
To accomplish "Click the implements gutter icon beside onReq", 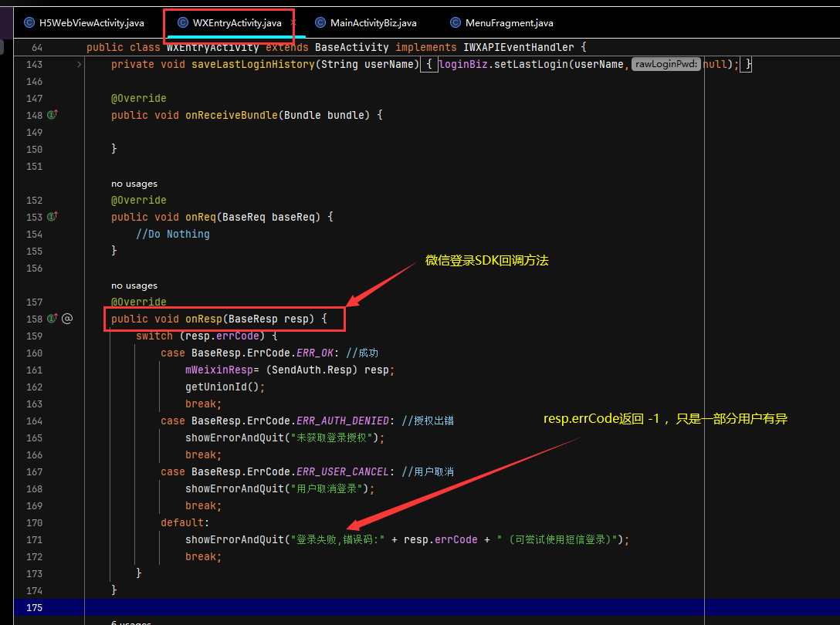I will click(x=52, y=216).
